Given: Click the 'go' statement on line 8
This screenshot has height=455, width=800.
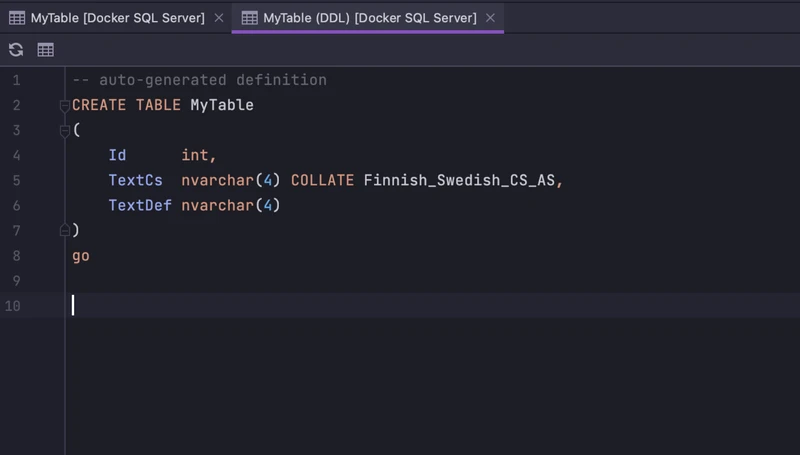Looking at the screenshot, I should tap(81, 256).
